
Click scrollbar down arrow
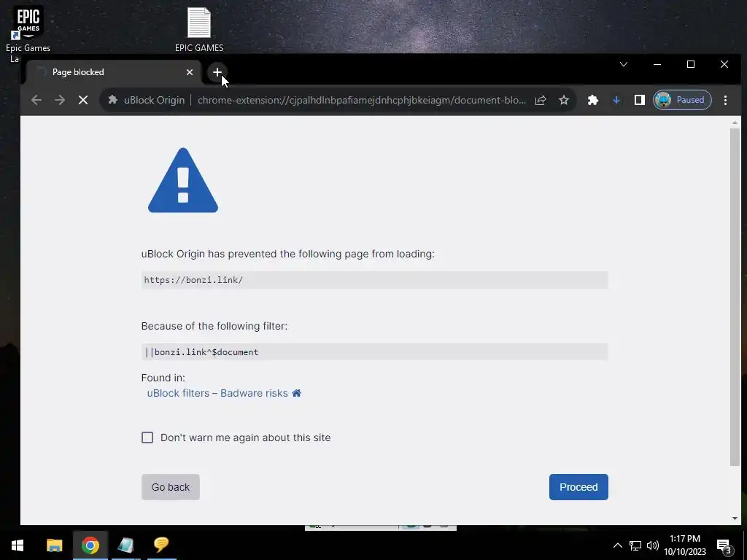[735, 518]
